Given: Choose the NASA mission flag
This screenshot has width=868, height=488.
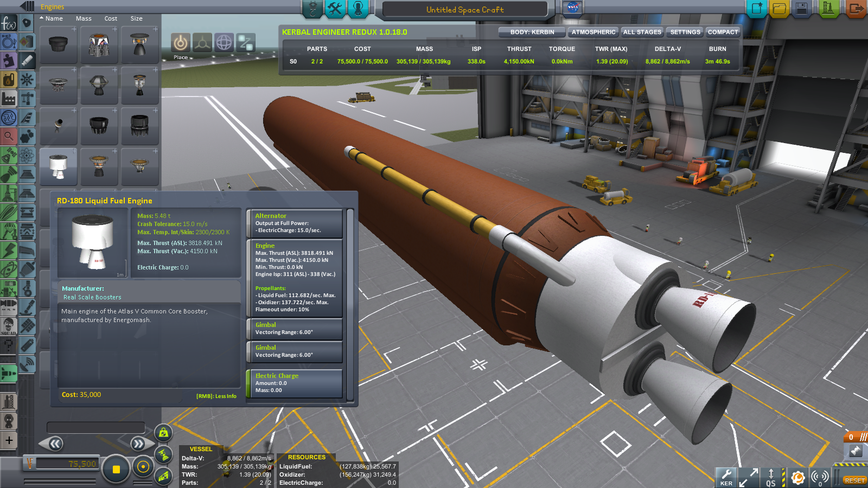Looking at the screenshot, I should [x=572, y=8].
